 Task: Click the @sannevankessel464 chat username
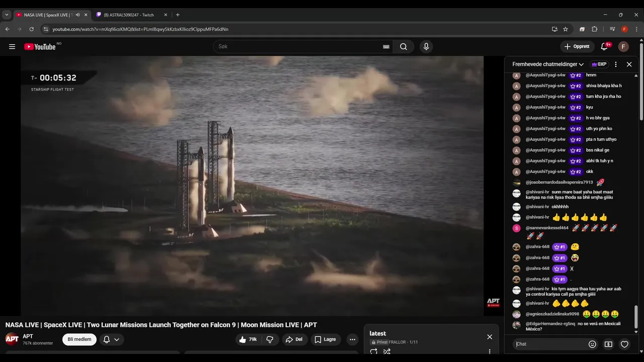[547, 228]
